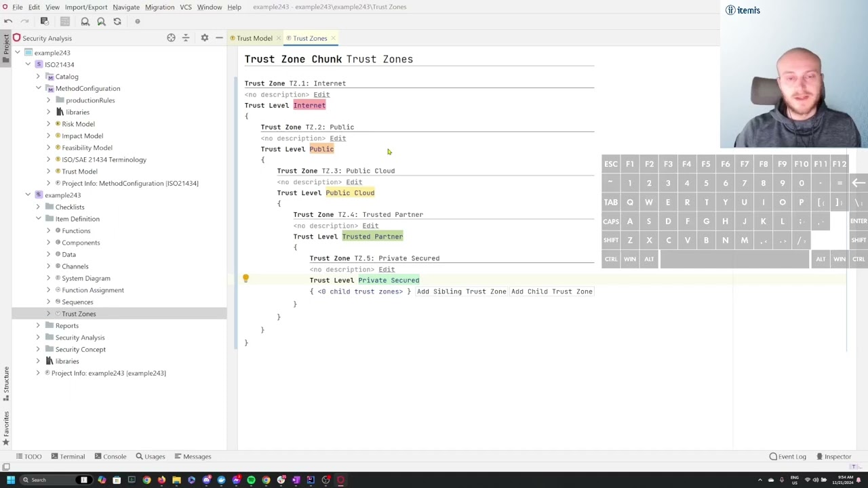
Task: Select System Diagram in the project tree
Action: click(86, 278)
